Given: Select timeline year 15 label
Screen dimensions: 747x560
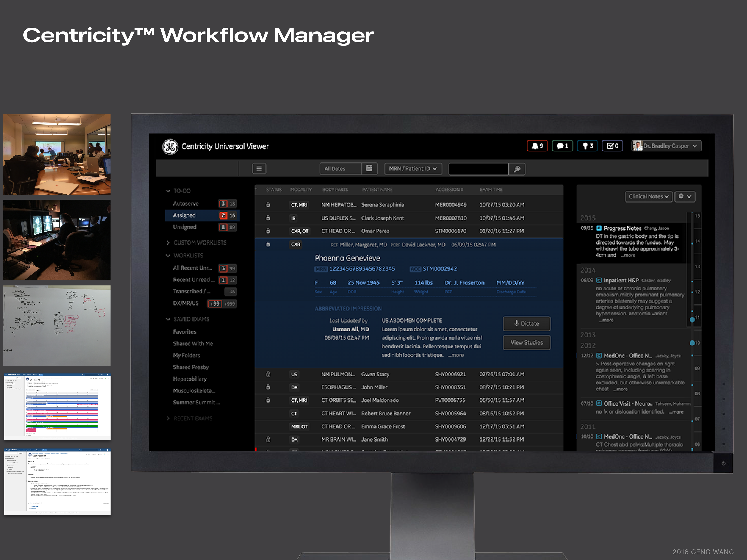Looking at the screenshot, I should pyautogui.click(x=697, y=216).
